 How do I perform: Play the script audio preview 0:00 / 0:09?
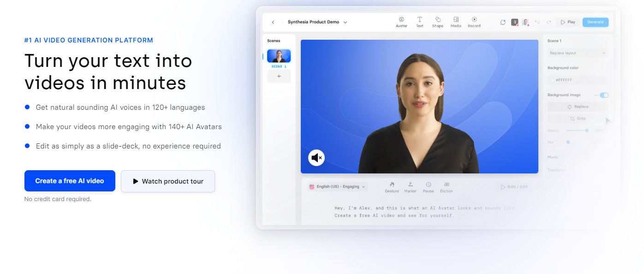coord(514,187)
